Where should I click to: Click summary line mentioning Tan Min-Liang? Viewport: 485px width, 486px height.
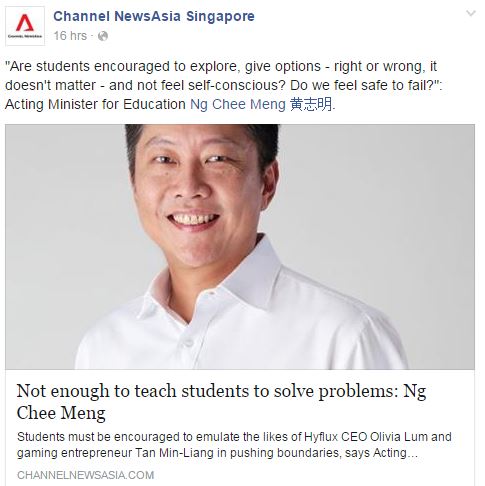[217, 453]
